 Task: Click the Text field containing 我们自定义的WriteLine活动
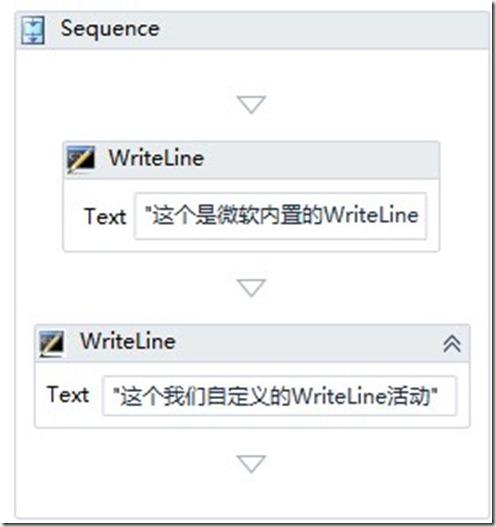click(279, 396)
